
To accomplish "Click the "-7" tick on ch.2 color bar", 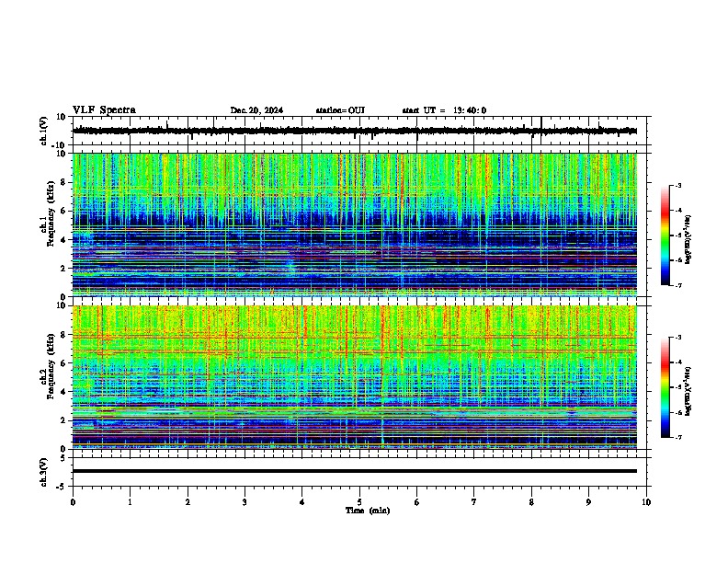I will 678,437.
